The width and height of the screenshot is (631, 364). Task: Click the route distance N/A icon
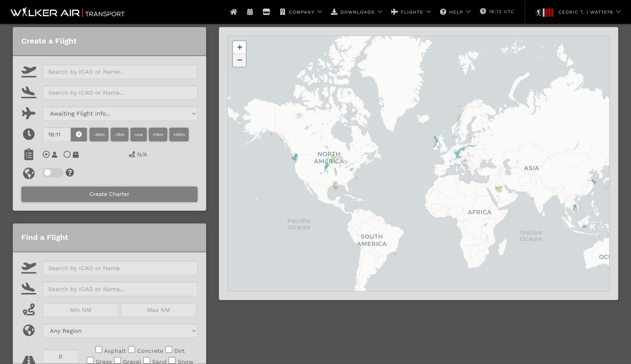click(132, 154)
